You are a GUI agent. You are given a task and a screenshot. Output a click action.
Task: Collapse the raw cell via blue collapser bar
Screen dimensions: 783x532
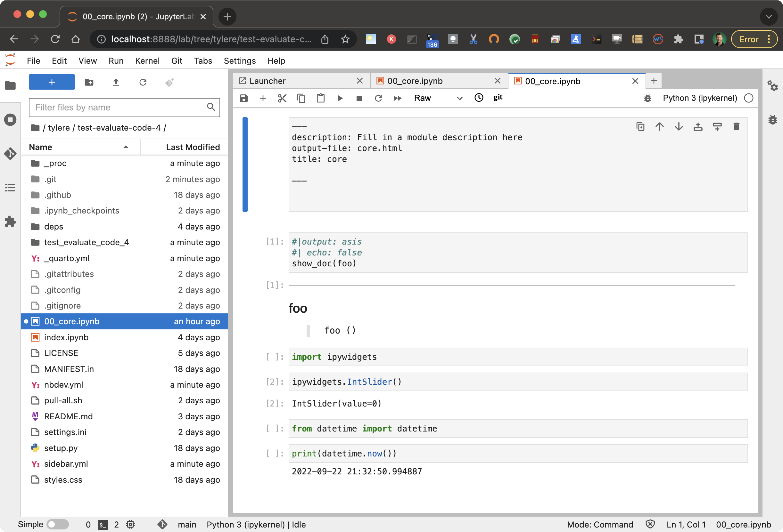click(245, 165)
